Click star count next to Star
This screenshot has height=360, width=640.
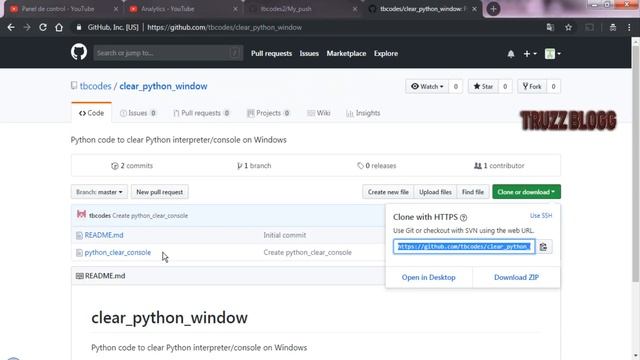coord(505,86)
